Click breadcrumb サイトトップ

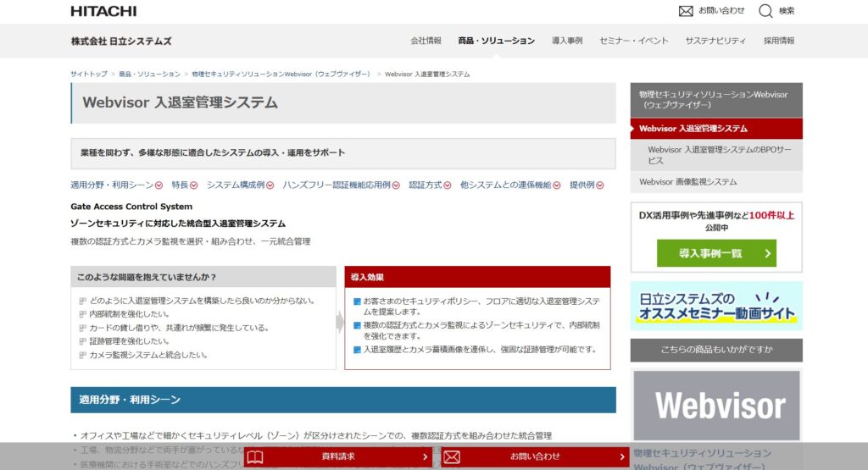click(x=89, y=74)
